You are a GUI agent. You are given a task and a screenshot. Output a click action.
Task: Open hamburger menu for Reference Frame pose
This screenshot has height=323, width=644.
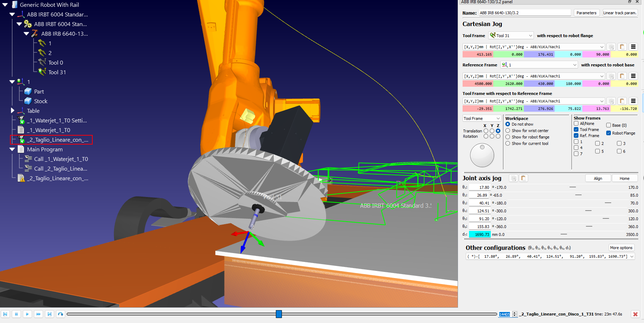633,76
